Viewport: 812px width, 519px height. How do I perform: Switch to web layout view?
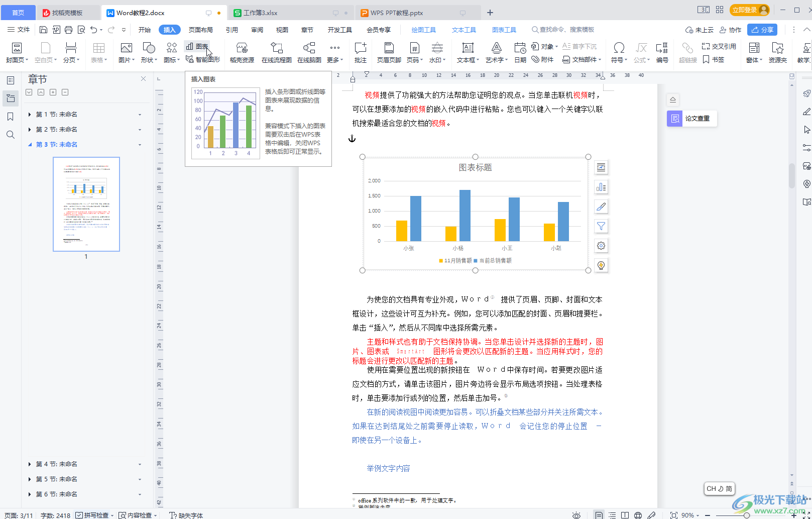(638, 515)
